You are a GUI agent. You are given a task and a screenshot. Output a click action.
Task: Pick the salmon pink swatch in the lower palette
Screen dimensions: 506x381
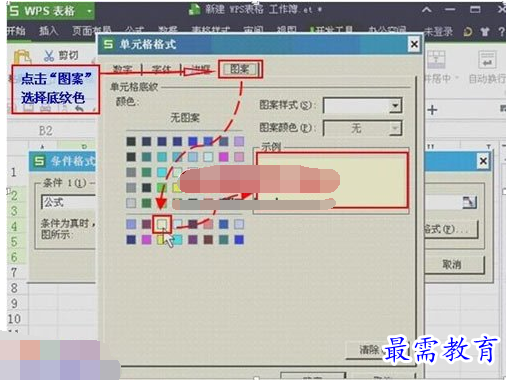click(208, 224)
